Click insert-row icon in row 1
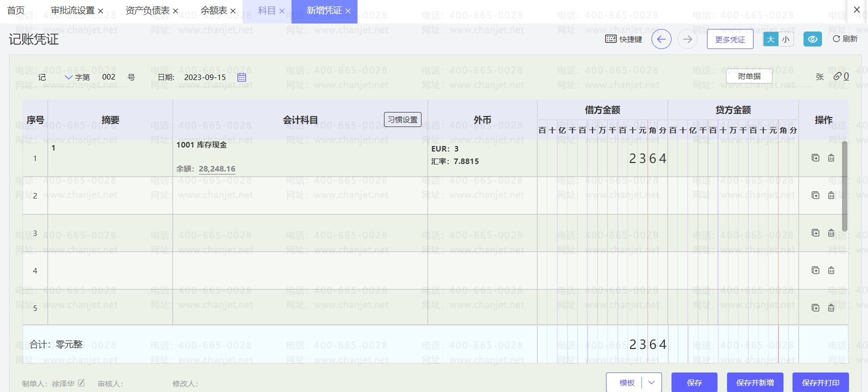 coord(815,158)
